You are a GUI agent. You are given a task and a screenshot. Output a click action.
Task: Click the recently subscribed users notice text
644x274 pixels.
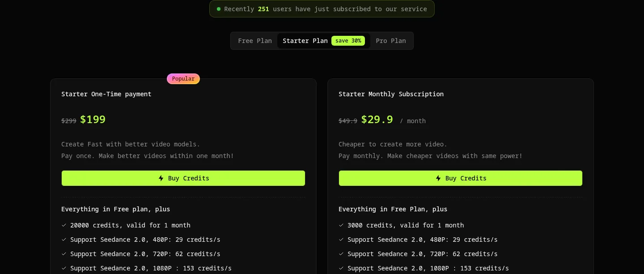click(x=326, y=9)
